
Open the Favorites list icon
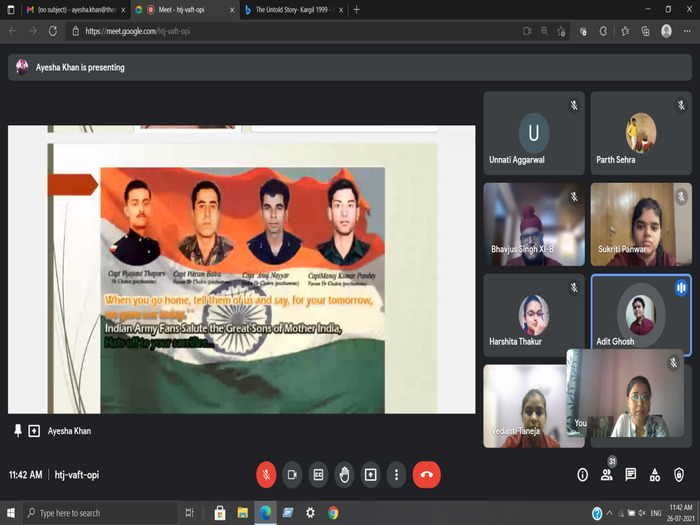click(625, 31)
